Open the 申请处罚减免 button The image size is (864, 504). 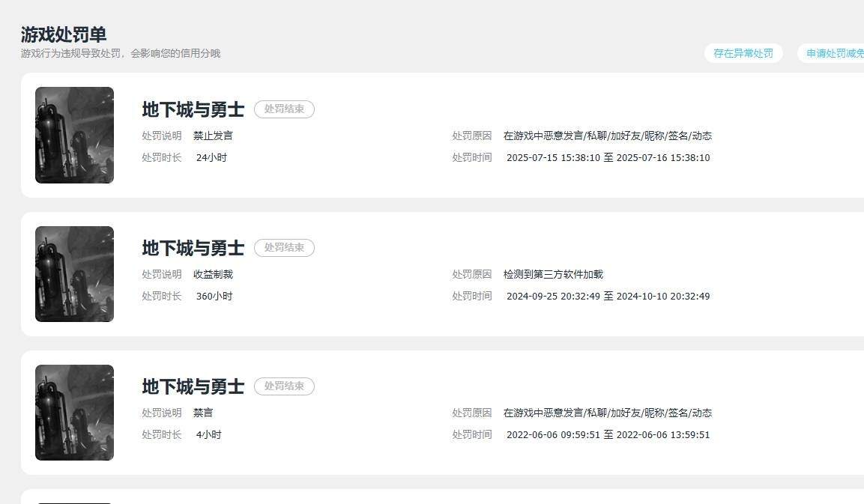click(831, 53)
